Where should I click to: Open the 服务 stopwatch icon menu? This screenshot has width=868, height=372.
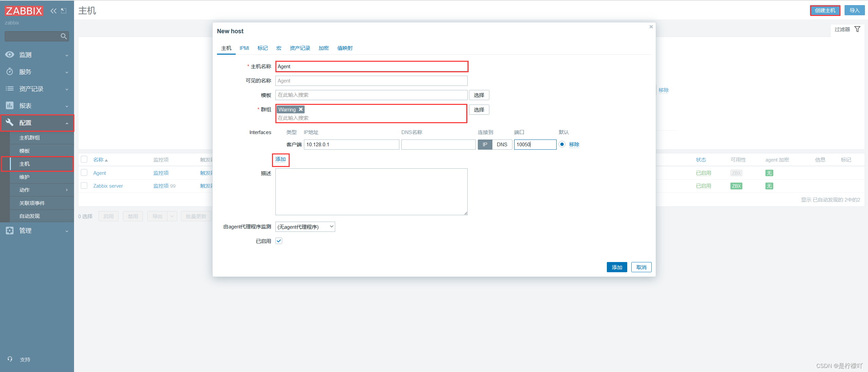10,72
